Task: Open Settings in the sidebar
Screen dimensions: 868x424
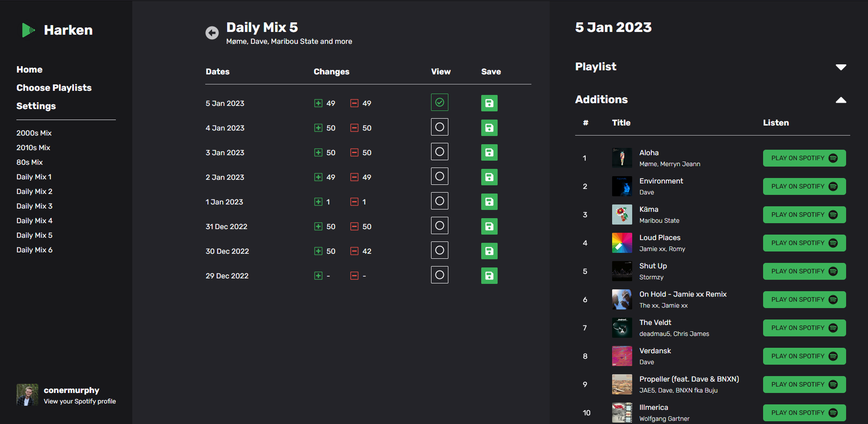Action: coord(36,106)
